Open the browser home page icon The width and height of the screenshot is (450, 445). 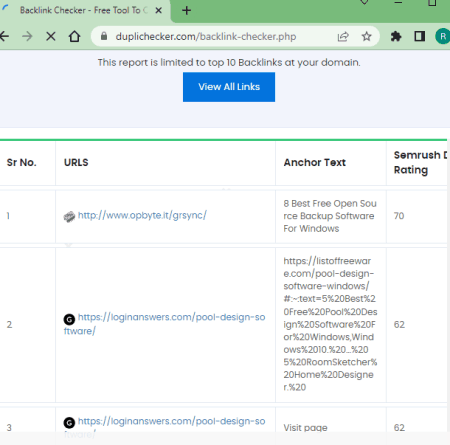pos(74,36)
